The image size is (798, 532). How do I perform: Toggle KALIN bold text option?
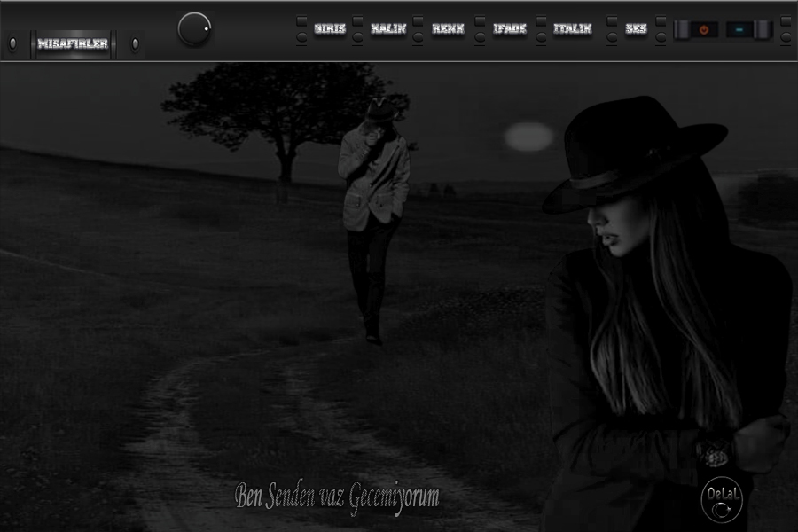388,28
